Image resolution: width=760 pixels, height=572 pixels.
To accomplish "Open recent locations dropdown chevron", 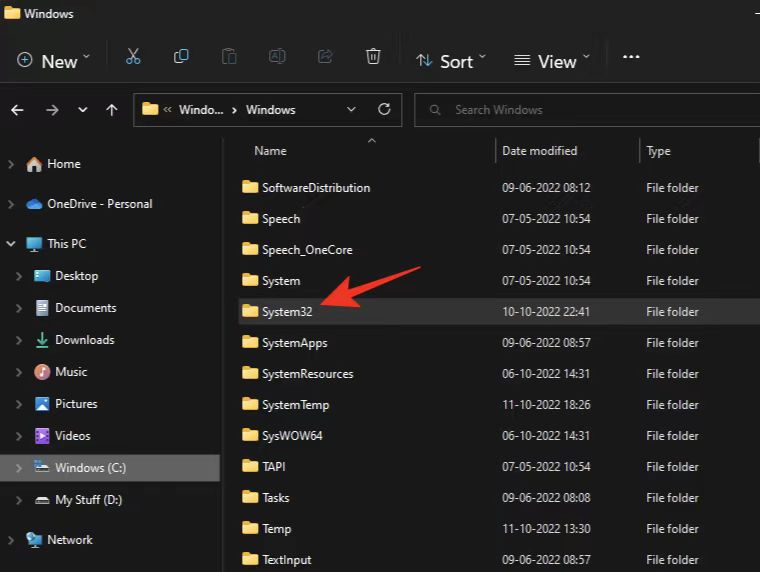I will (83, 110).
